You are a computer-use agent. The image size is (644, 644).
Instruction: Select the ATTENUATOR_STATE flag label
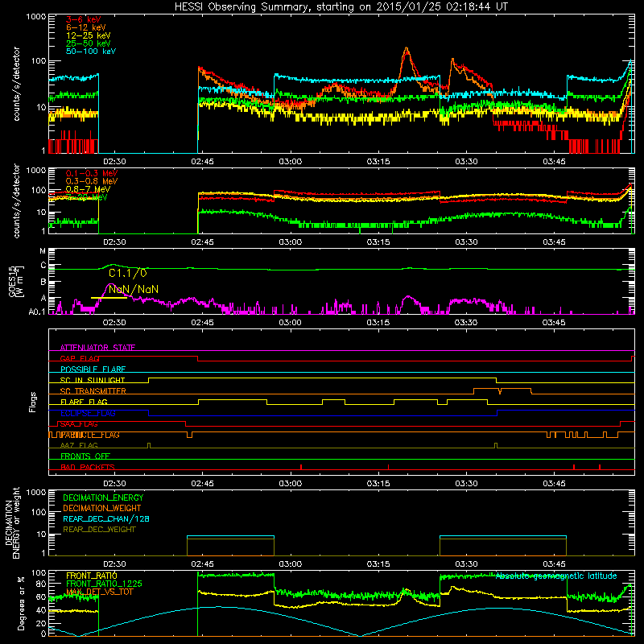(97, 348)
